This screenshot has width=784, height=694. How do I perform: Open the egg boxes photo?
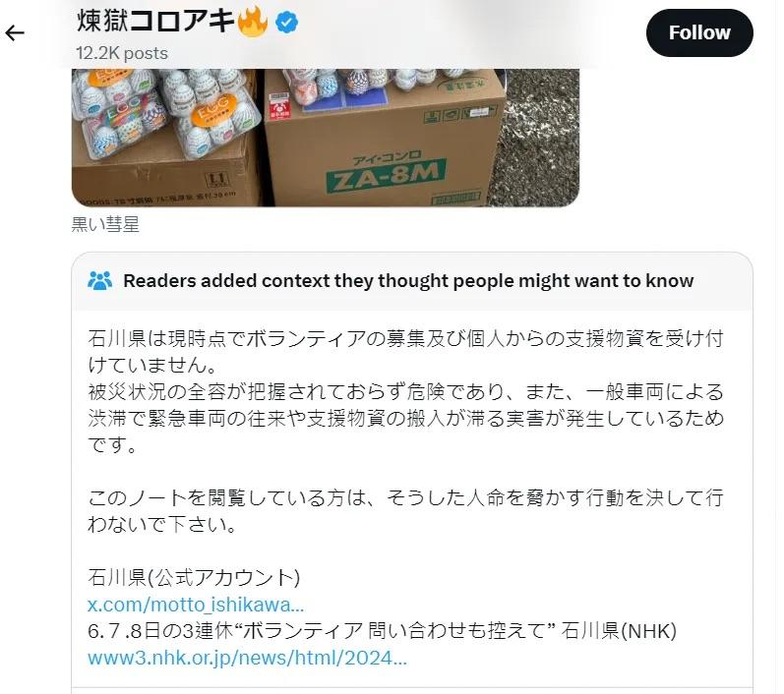coord(326,138)
